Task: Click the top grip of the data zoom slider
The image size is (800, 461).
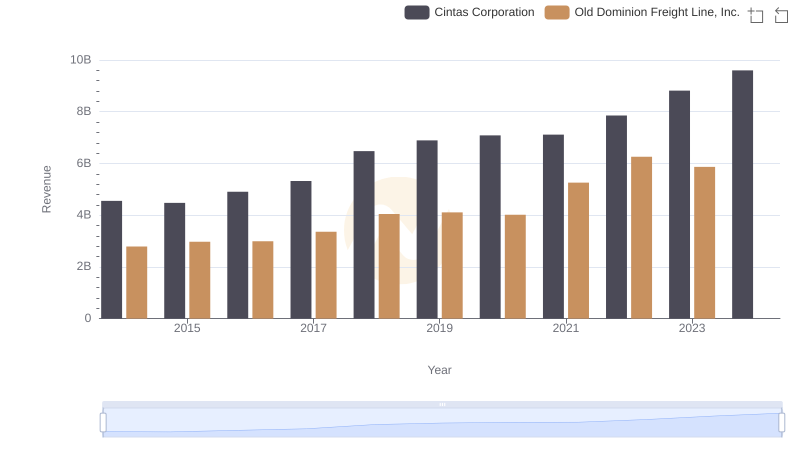Action: pos(442,404)
